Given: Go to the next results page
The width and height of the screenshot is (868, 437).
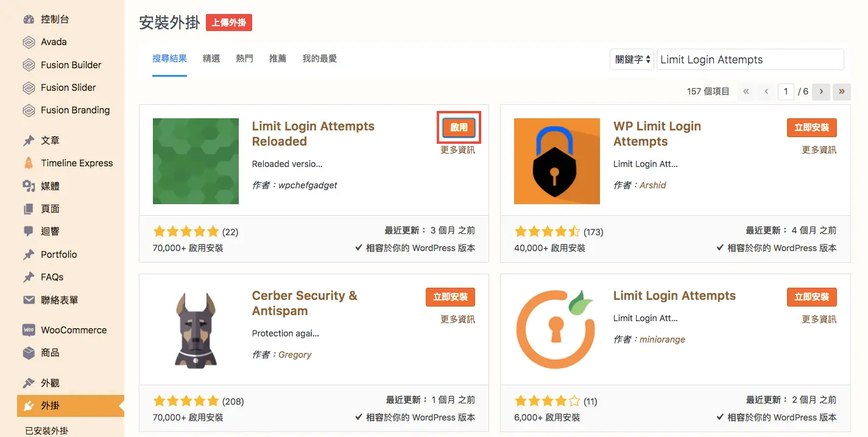Looking at the screenshot, I should (821, 91).
